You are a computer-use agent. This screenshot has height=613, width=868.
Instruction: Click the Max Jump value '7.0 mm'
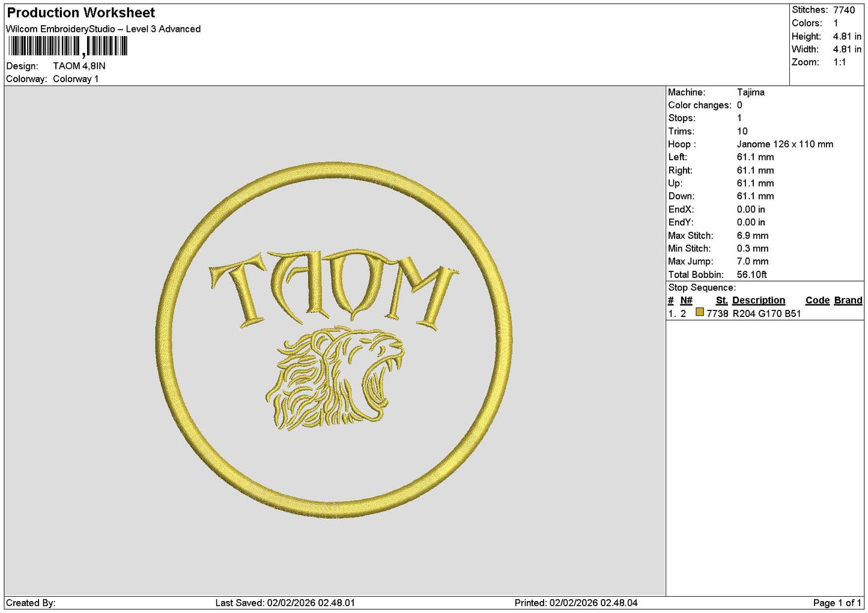point(753,262)
